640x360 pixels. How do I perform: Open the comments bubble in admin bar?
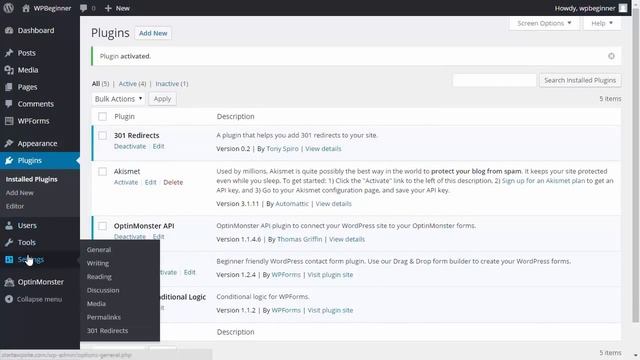[x=84, y=8]
